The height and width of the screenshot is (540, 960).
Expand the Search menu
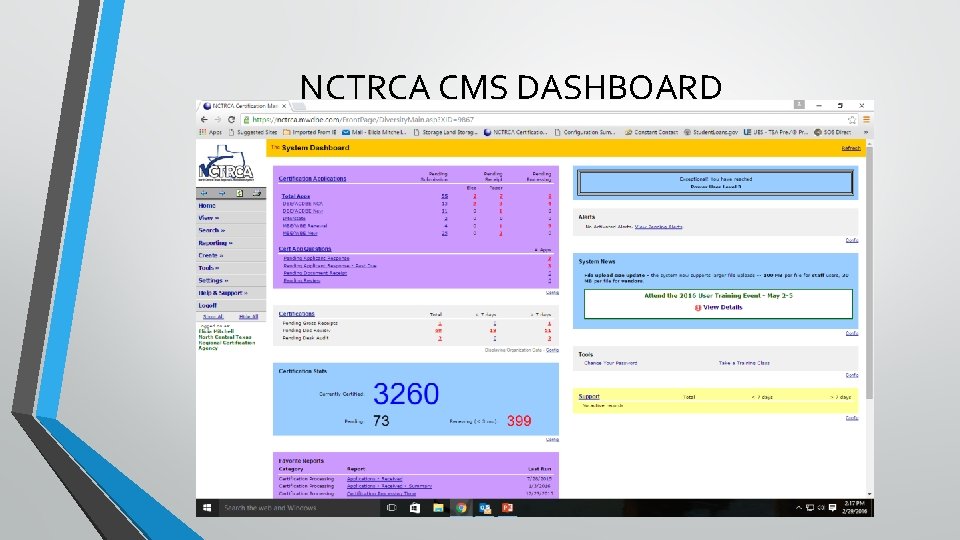212,230
